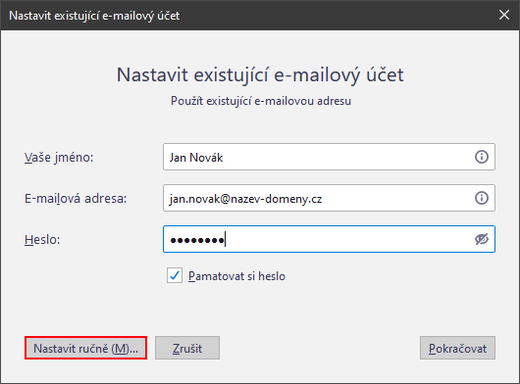
Task: Click the Vaše jméno label
Action: point(59,157)
